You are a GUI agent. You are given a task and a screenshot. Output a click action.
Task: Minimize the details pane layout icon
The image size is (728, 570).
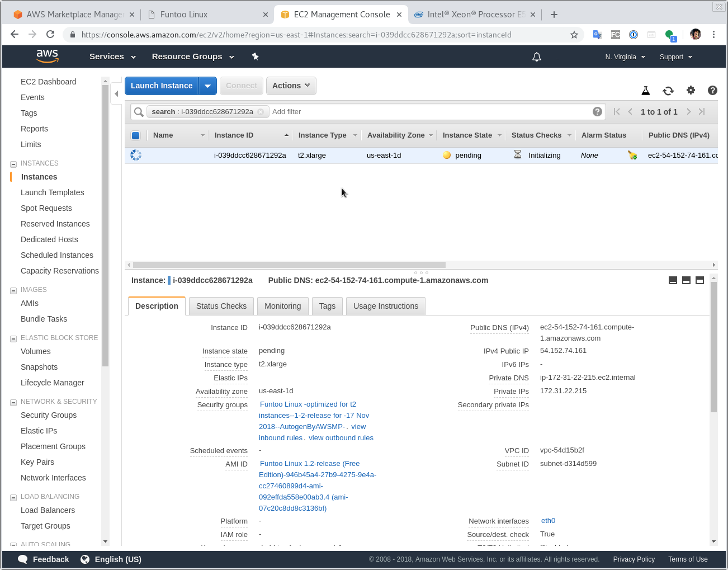pyautogui.click(x=673, y=280)
